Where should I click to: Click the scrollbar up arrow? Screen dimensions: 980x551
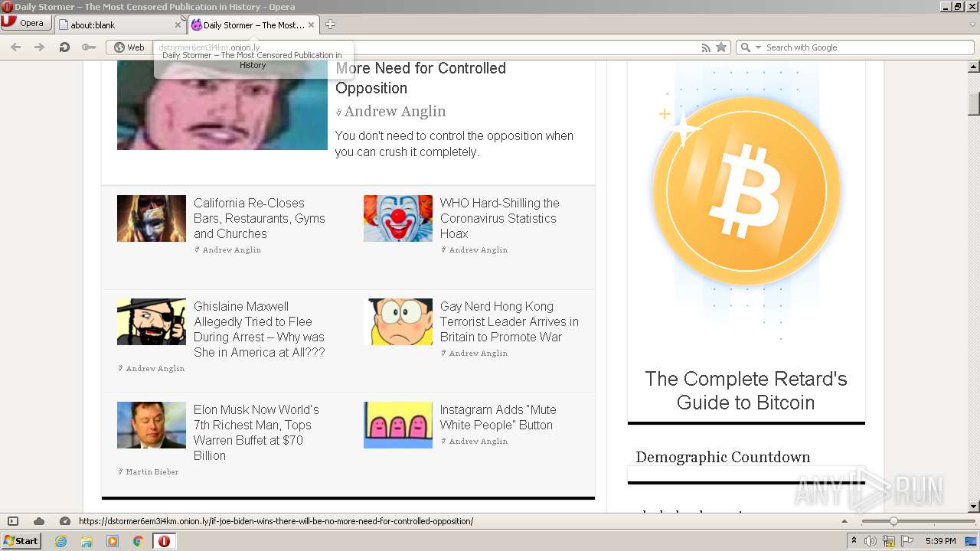click(974, 67)
